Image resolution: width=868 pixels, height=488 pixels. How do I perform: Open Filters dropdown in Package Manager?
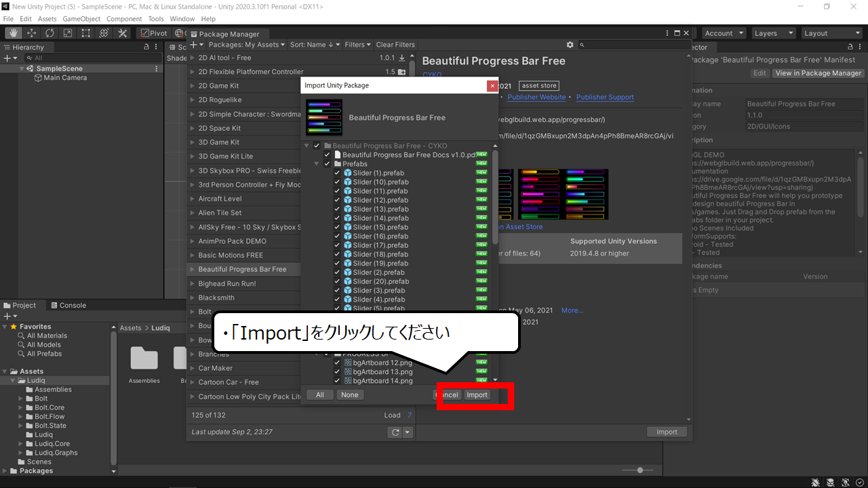tap(358, 45)
